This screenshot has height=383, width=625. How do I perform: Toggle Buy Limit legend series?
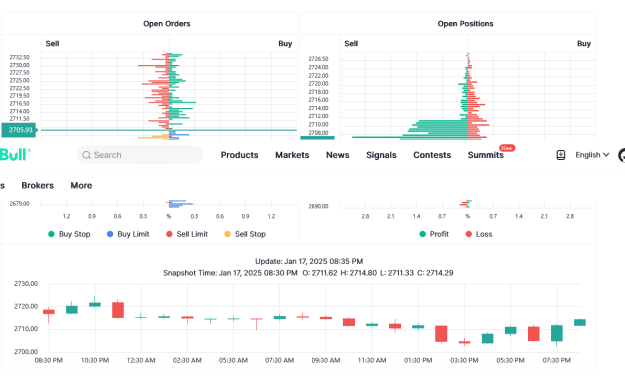tap(128, 234)
